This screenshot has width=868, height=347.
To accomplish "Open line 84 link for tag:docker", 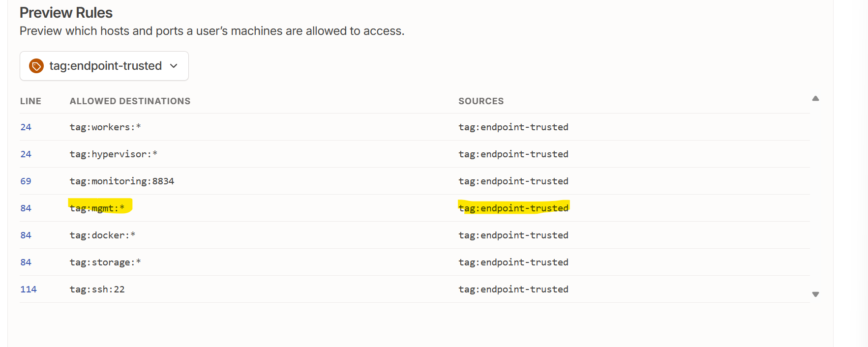I will 26,235.
